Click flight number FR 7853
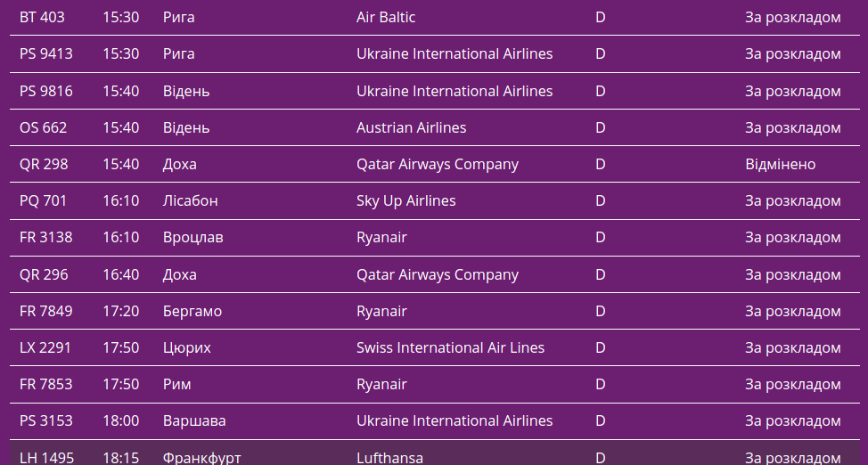 [46, 384]
